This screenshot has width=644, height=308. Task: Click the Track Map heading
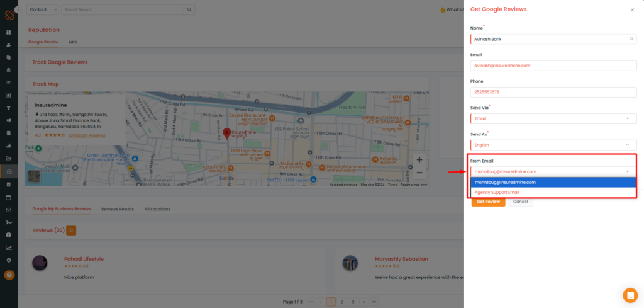(x=45, y=84)
